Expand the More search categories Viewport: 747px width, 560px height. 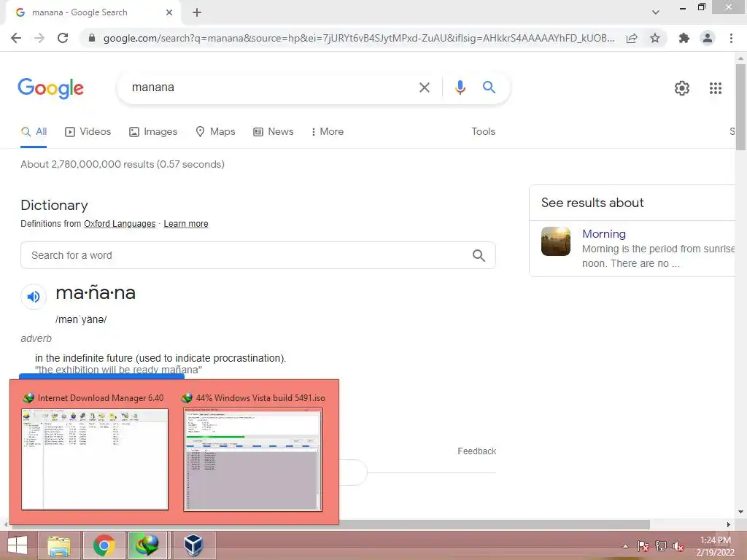(x=328, y=132)
